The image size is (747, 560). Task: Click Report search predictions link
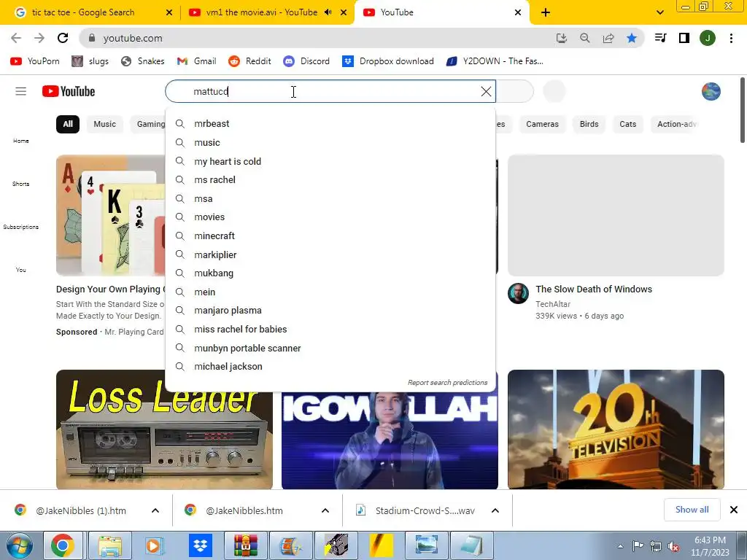click(447, 382)
